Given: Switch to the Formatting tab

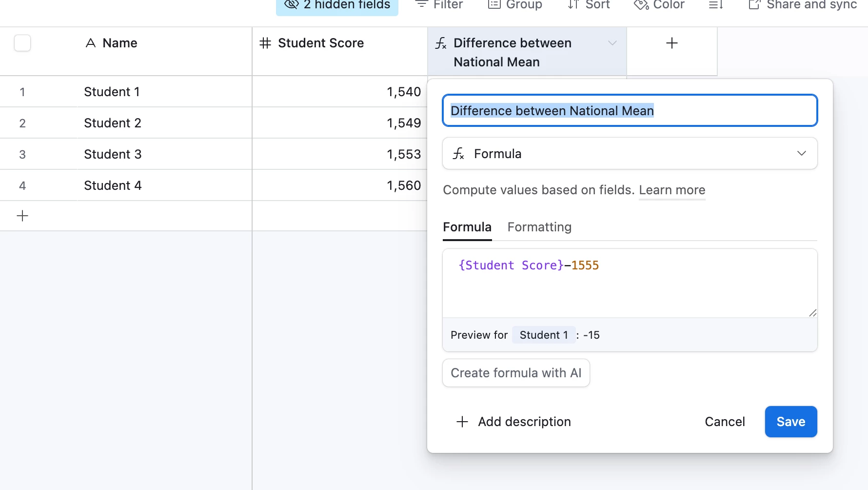Looking at the screenshot, I should coord(539,227).
